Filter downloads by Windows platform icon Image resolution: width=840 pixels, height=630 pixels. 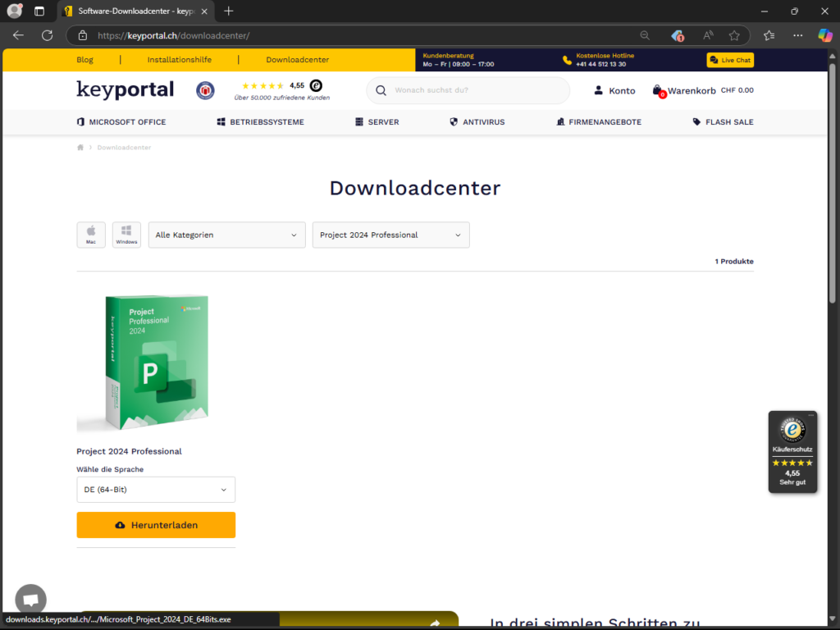click(126, 235)
